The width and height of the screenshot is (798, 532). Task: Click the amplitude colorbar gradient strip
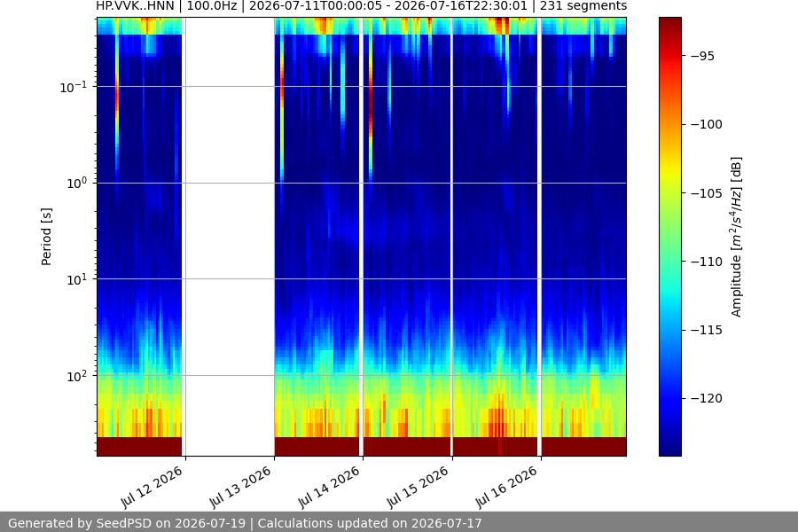pos(670,237)
